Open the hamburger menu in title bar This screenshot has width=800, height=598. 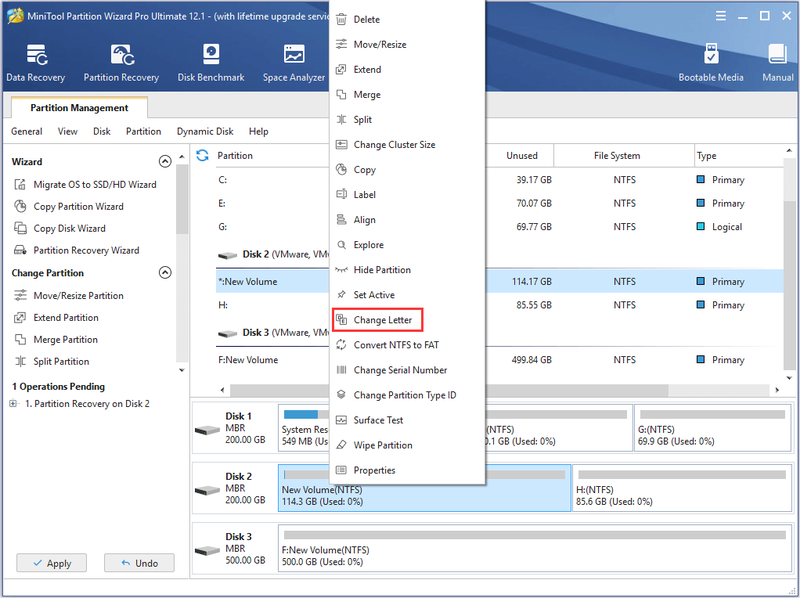720,16
